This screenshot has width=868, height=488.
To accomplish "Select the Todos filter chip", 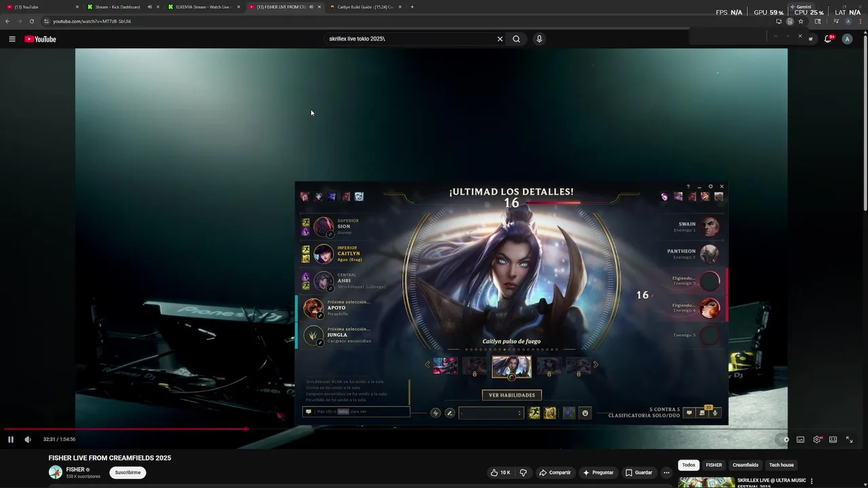I will click(688, 465).
